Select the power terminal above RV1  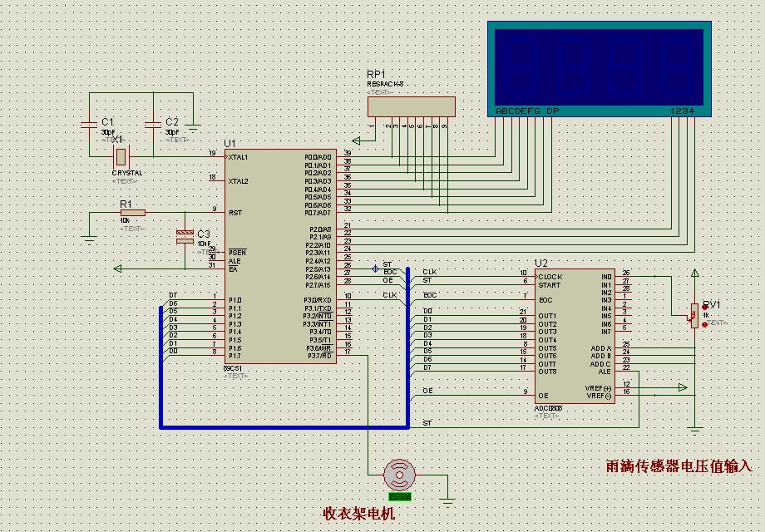pyautogui.click(x=695, y=273)
